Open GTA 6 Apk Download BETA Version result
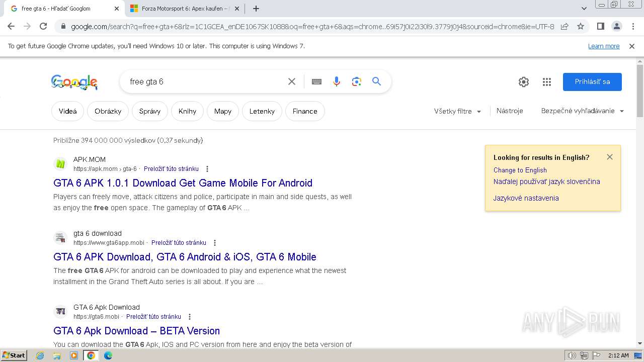This screenshot has height=362, width=644. tap(136, 331)
